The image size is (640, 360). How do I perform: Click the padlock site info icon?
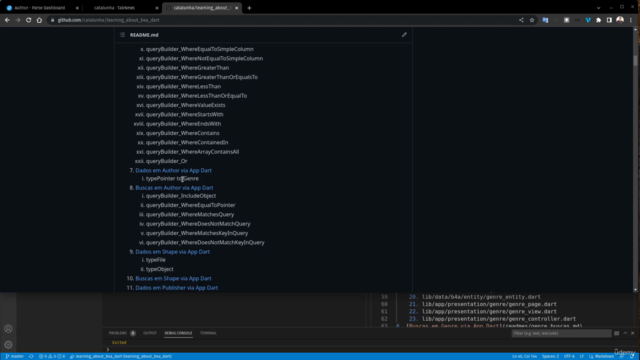[x=52, y=20]
